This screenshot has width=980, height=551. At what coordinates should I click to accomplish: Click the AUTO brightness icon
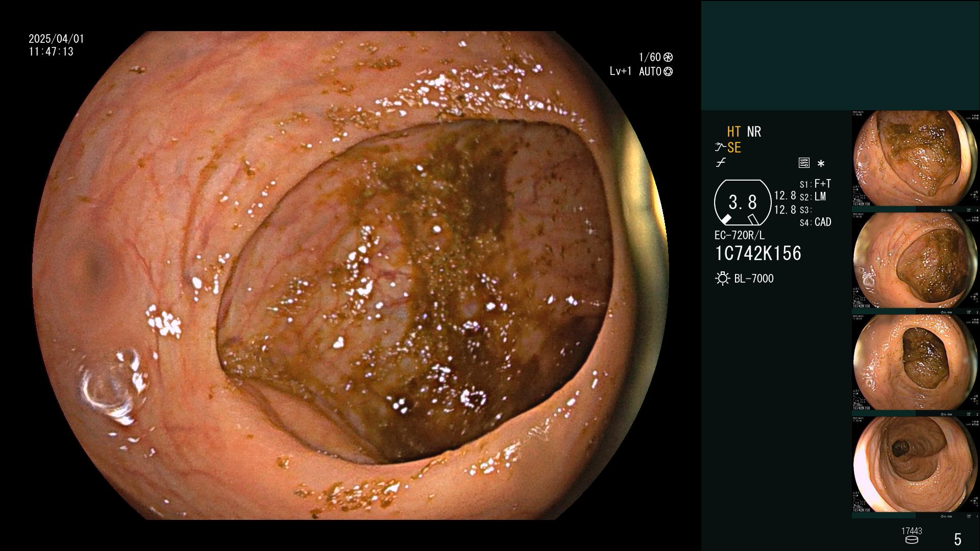[668, 71]
